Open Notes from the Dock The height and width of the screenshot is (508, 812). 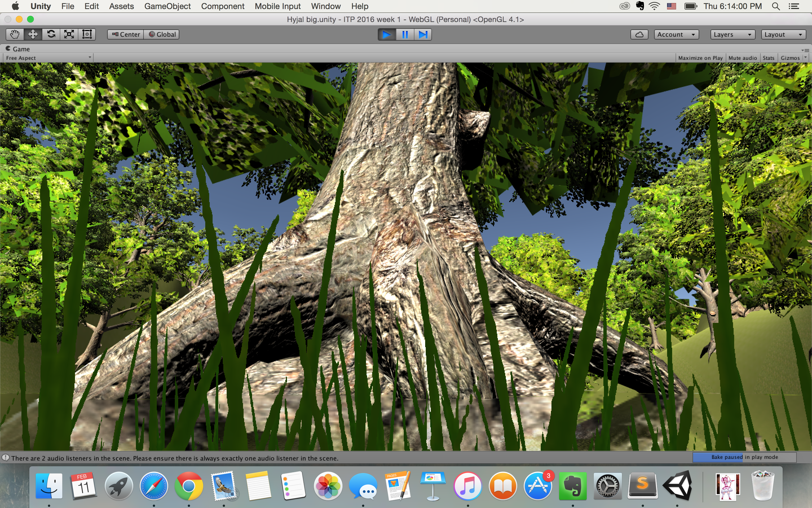click(258, 486)
